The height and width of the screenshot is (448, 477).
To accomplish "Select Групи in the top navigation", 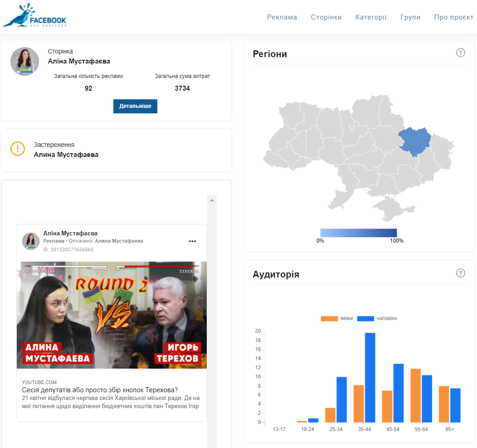I will (x=410, y=17).
